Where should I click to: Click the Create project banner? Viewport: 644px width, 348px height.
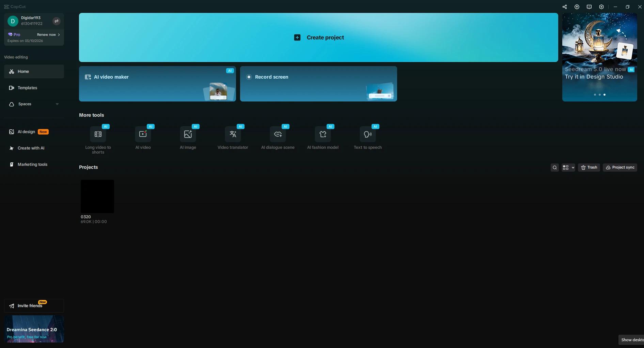(x=318, y=37)
